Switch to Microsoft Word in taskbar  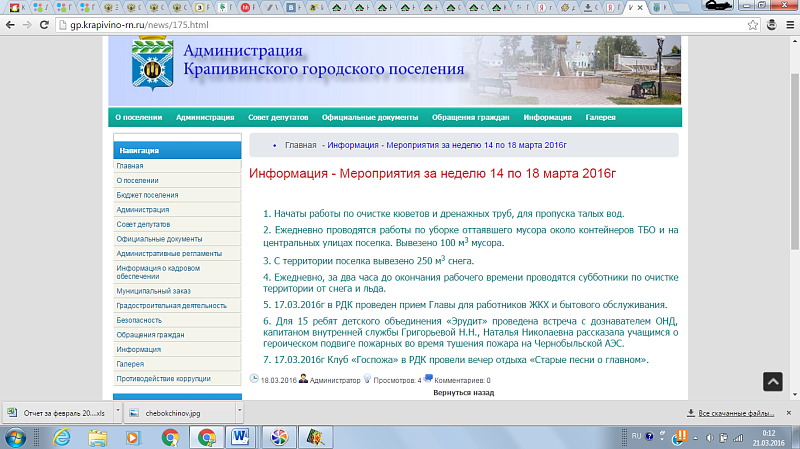point(240,437)
